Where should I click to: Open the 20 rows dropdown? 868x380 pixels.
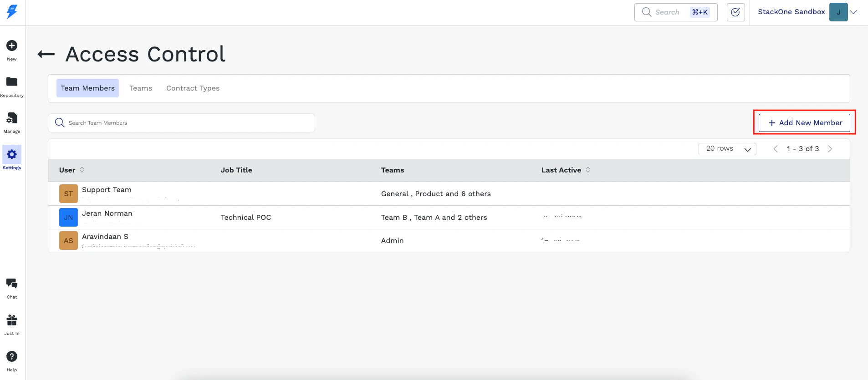pyautogui.click(x=727, y=149)
